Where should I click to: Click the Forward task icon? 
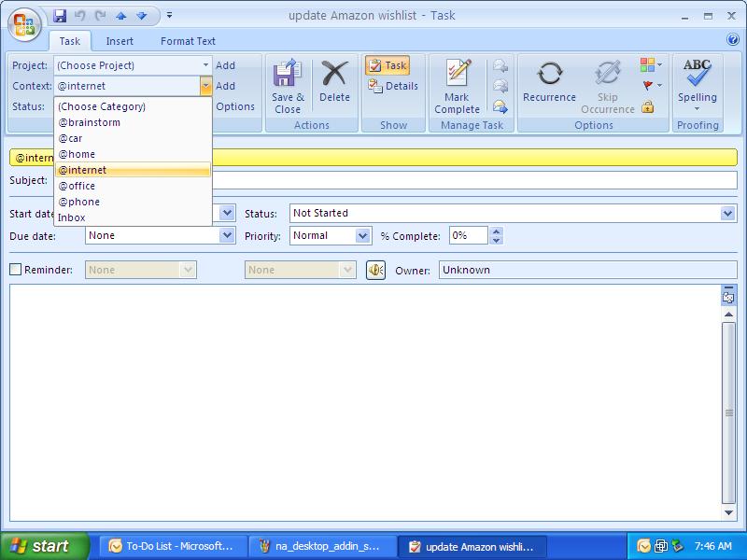[x=500, y=106]
